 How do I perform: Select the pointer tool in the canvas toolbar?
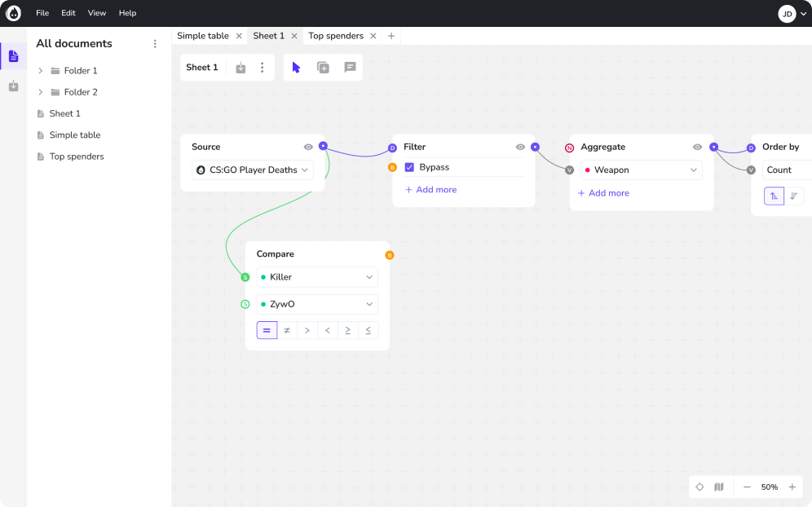click(296, 68)
